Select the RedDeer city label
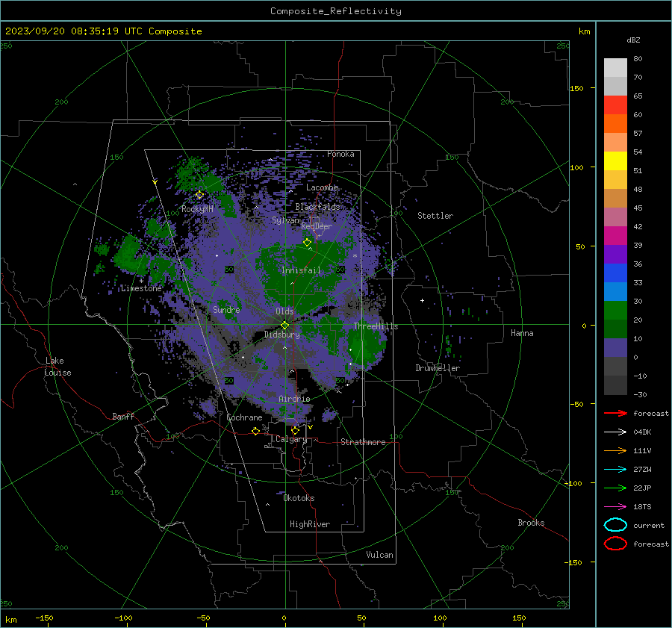Viewport: 672px width, 628px height. [x=317, y=226]
